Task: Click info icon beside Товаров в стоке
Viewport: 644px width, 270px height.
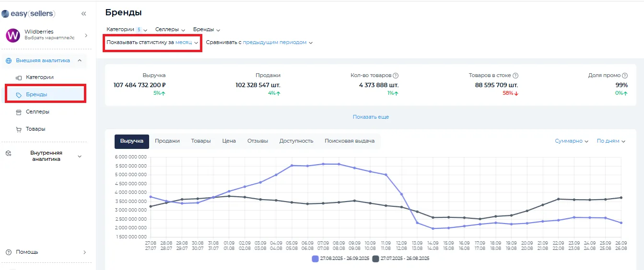Action: pos(515,76)
